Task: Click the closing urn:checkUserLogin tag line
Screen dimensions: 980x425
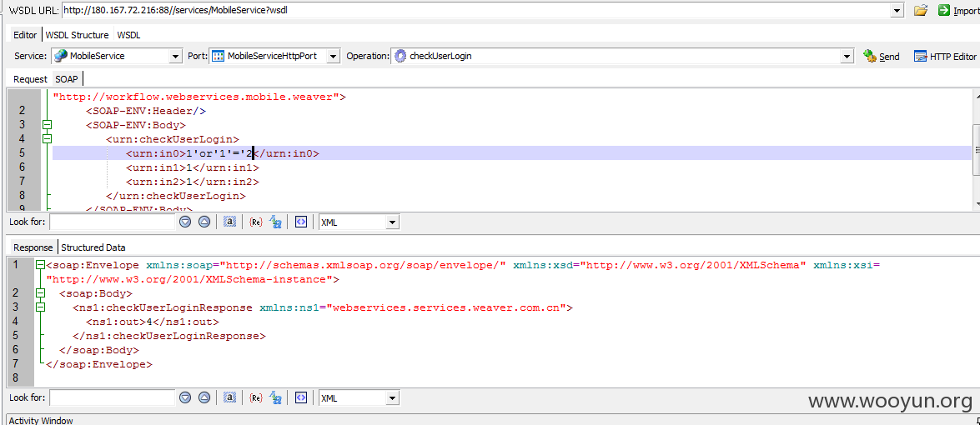Action: click(x=176, y=196)
